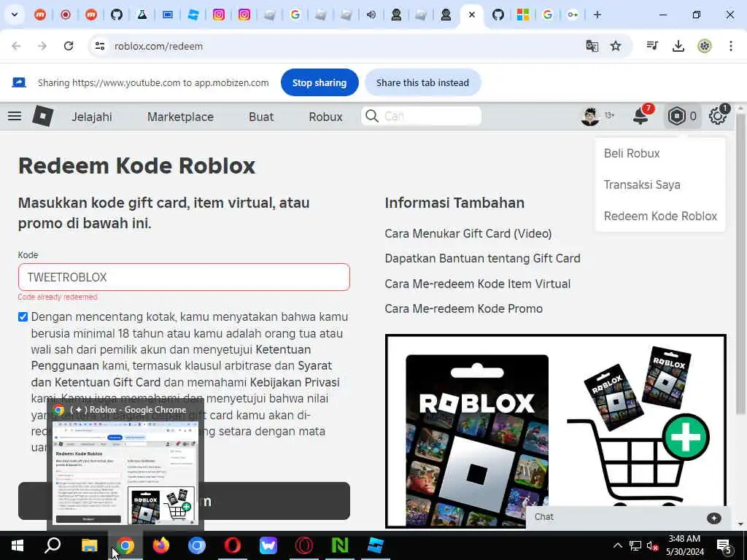Open the Roblox settings gear
The image size is (747, 560).
pos(718,116)
